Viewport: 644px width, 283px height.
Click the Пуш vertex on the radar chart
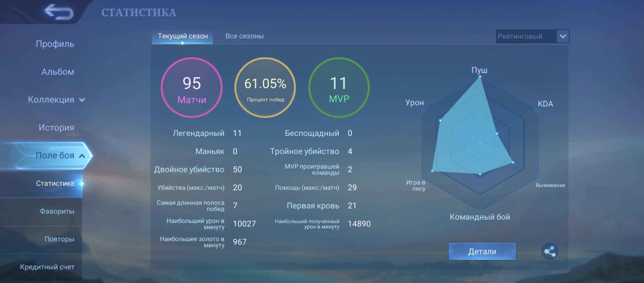[480, 77]
